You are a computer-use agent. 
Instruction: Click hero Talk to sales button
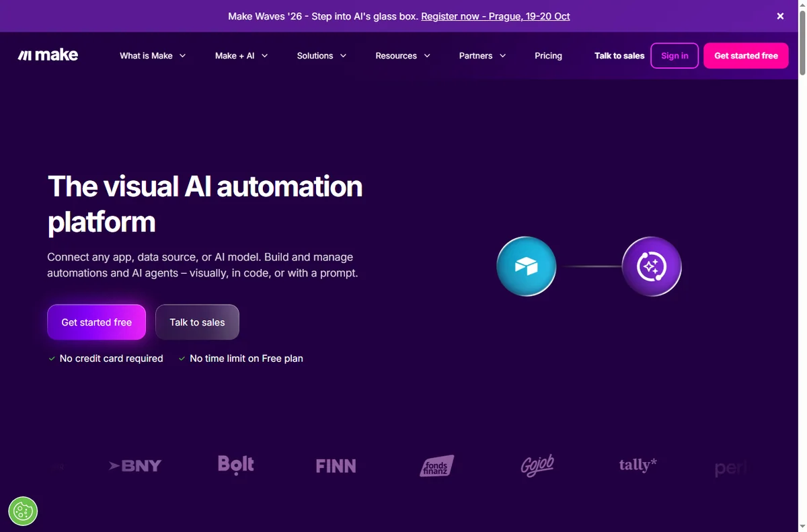pyautogui.click(x=197, y=322)
